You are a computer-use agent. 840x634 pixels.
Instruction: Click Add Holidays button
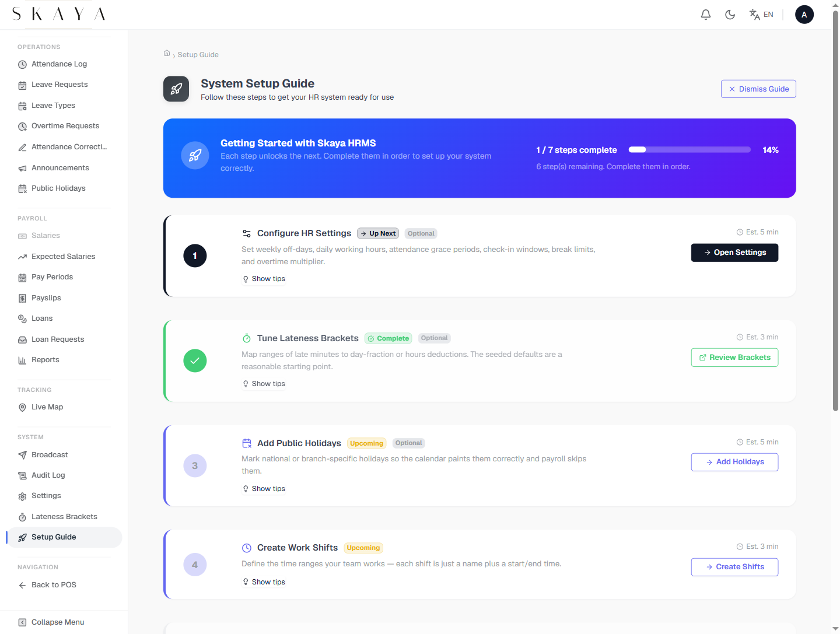(734, 462)
